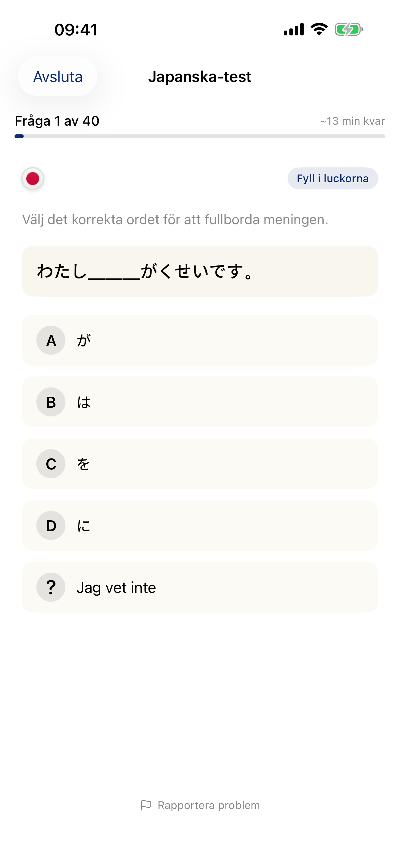Select answer C with particle を
The image size is (400, 868).
pos(200,464)
